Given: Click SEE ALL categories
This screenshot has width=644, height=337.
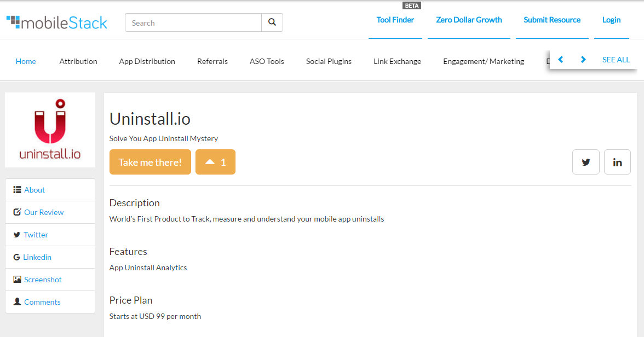Looking at the screenshot, I should click(616, 60).
